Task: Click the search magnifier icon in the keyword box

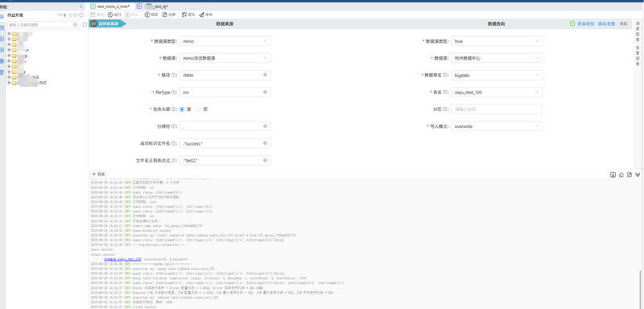Action: pyautogui.click(x=75, y=25)
